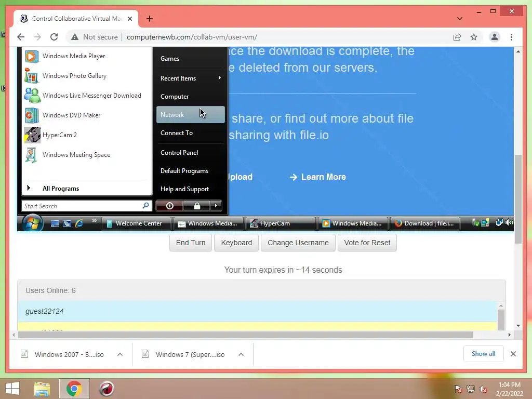Click Chrome forward arrow
This screenshot has height=399, width=532.
click(x=37, y=37)
